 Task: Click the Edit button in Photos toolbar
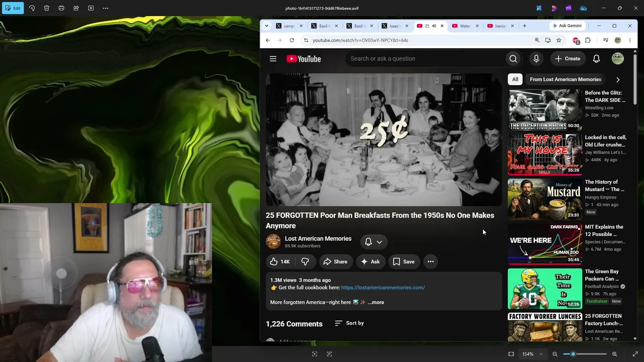click(13, 8)
